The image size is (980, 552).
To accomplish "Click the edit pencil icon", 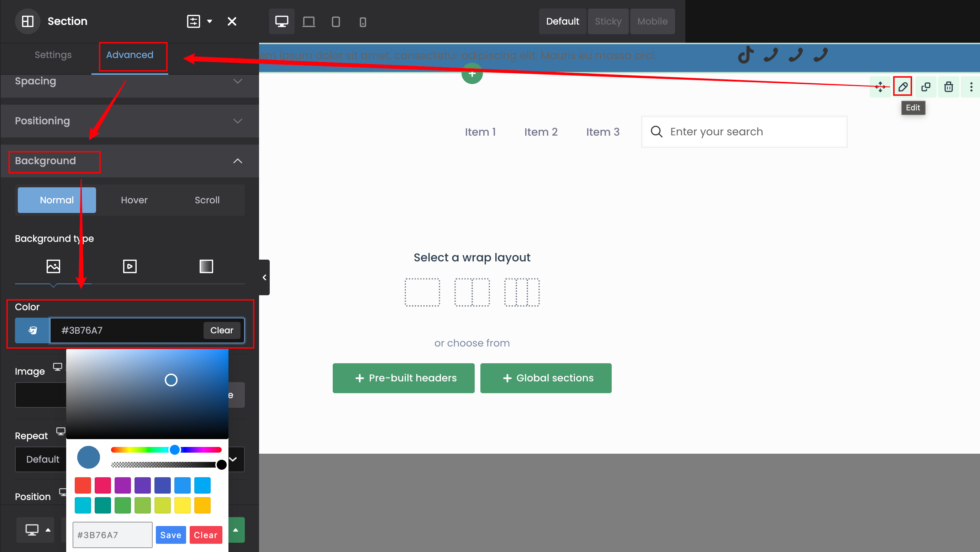I will coord(902,86).
